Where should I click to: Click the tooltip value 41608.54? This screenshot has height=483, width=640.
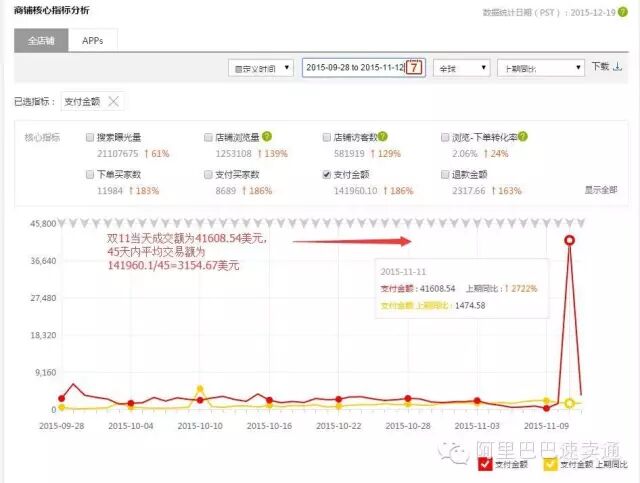click(x=438, y=289)
